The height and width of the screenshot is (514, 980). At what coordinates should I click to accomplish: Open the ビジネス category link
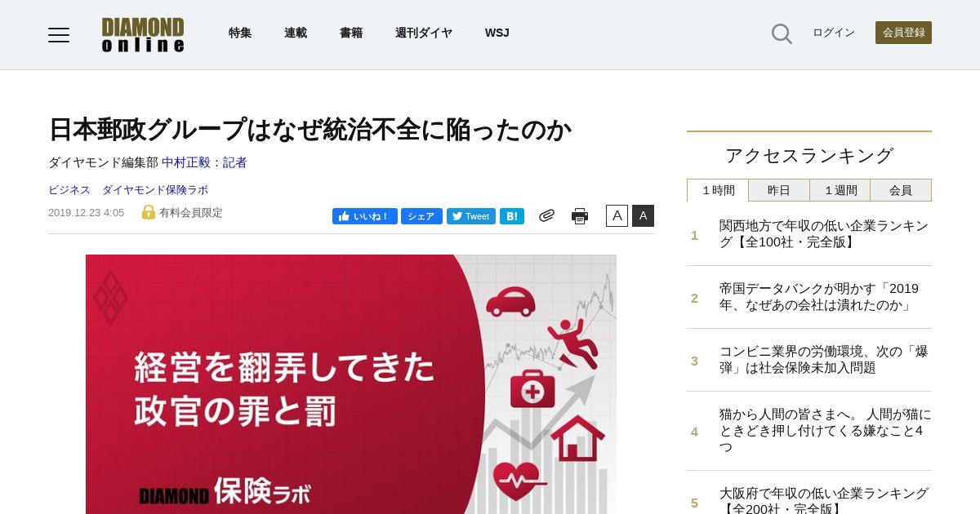(69, 190)
